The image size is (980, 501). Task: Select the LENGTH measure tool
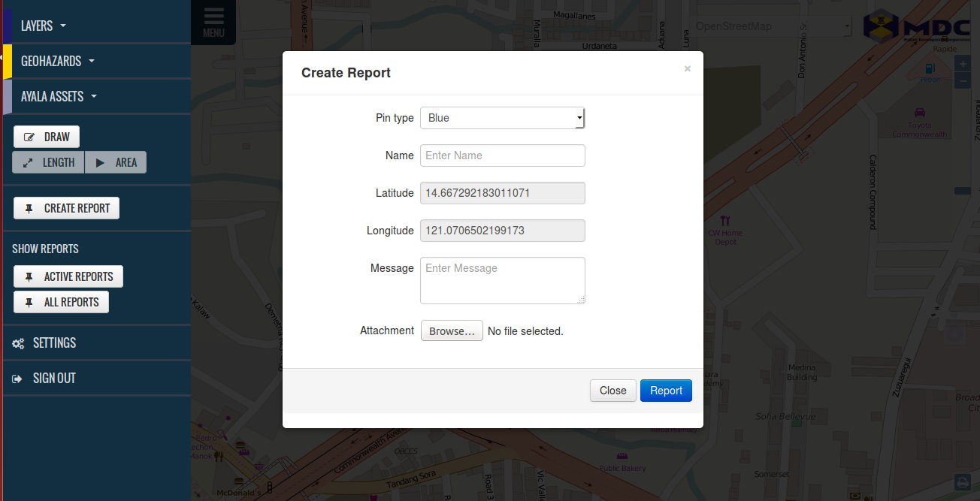(x=48, y=162)
